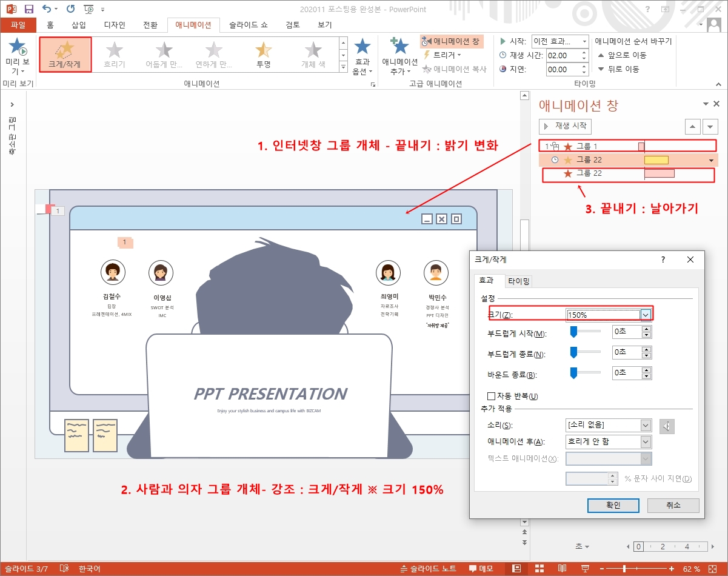
Task: Click the 재생 시간 duration field
Action: [563, 55]
